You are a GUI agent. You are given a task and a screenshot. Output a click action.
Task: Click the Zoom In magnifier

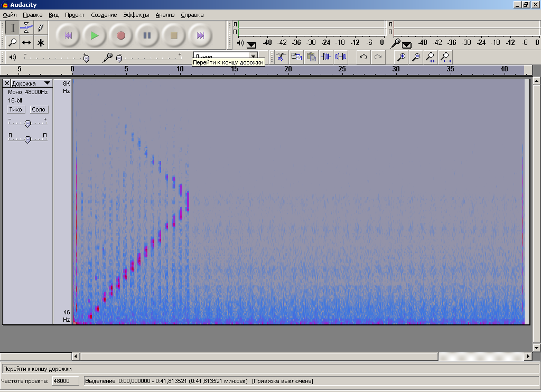[x=402, y=57]
